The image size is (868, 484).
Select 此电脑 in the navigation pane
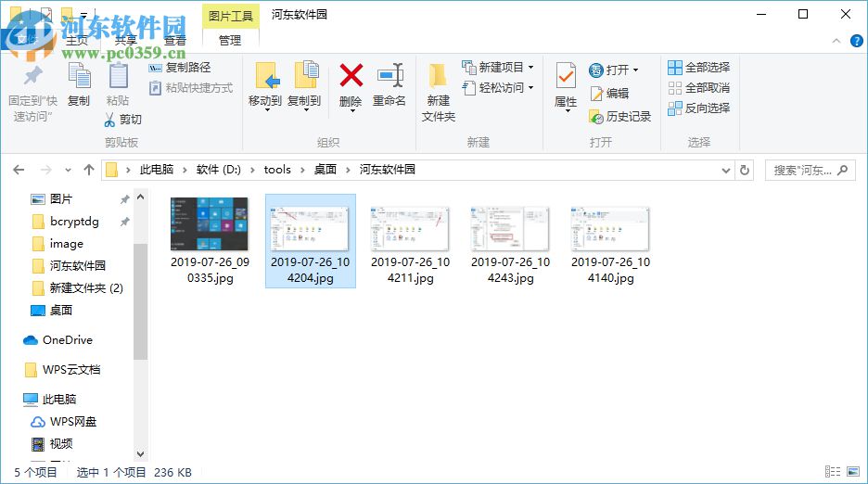[59, 400]
